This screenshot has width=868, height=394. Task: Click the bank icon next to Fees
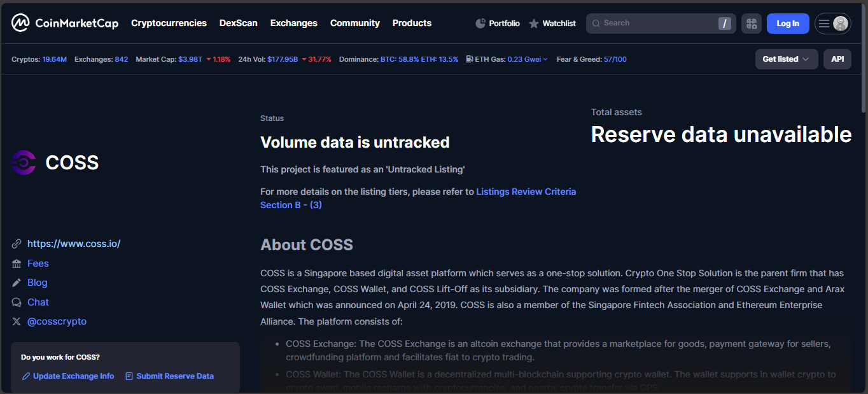[17, 264]
